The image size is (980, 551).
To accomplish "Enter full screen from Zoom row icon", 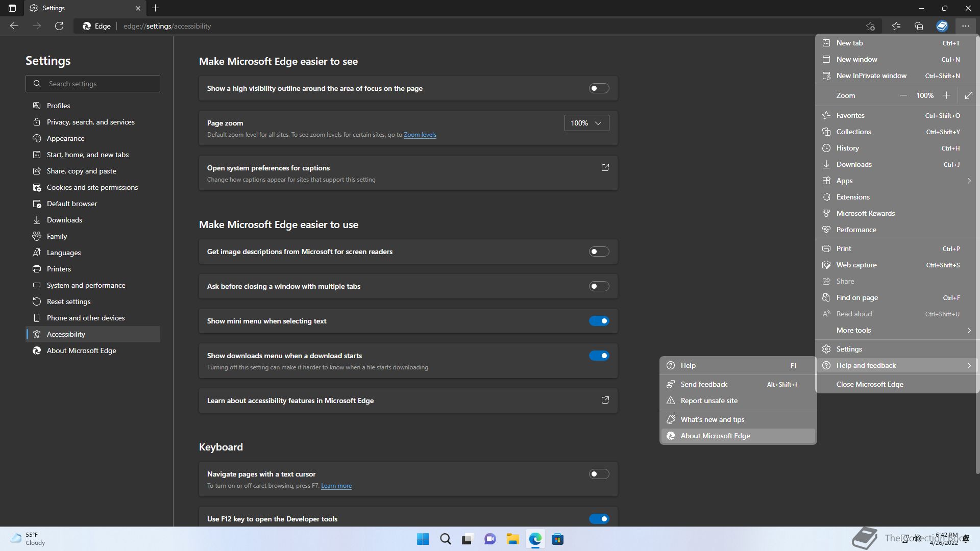I will 968,95.
